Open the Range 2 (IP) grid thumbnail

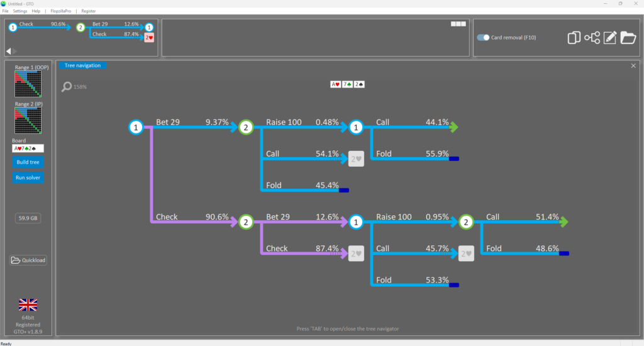28,120
